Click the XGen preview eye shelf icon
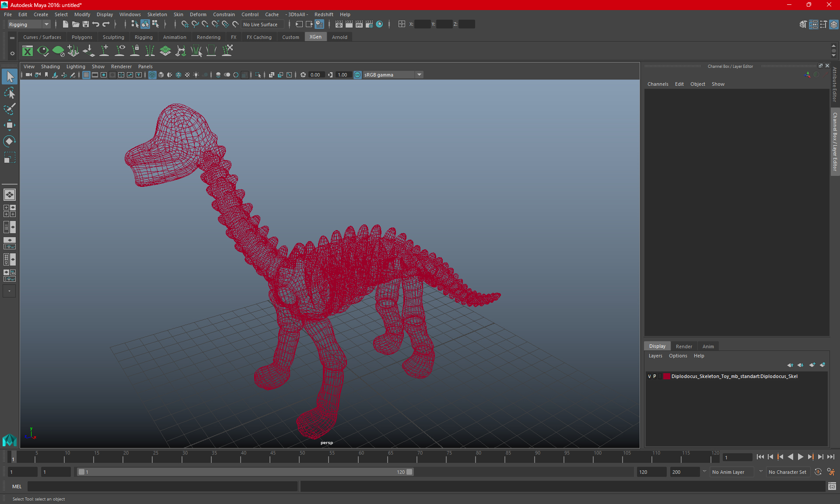840x504 pixels. (43, 51)
